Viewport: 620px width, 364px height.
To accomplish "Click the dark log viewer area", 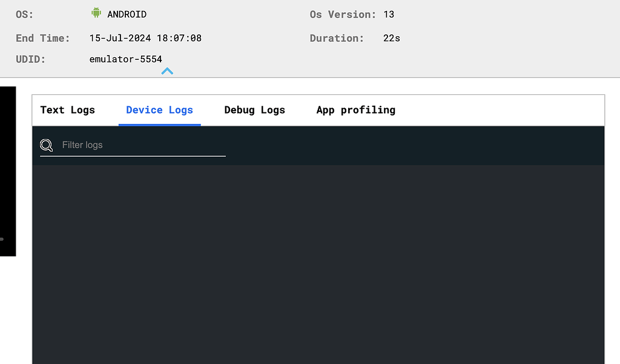I will 318,260.
